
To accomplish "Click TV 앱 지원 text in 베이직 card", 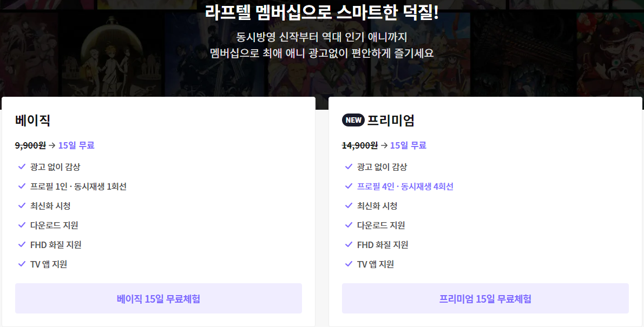I will (x=49, y=264).
